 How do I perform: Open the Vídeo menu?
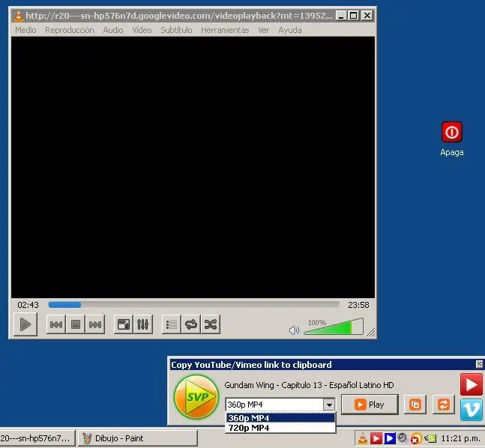(x=142, y=30)
